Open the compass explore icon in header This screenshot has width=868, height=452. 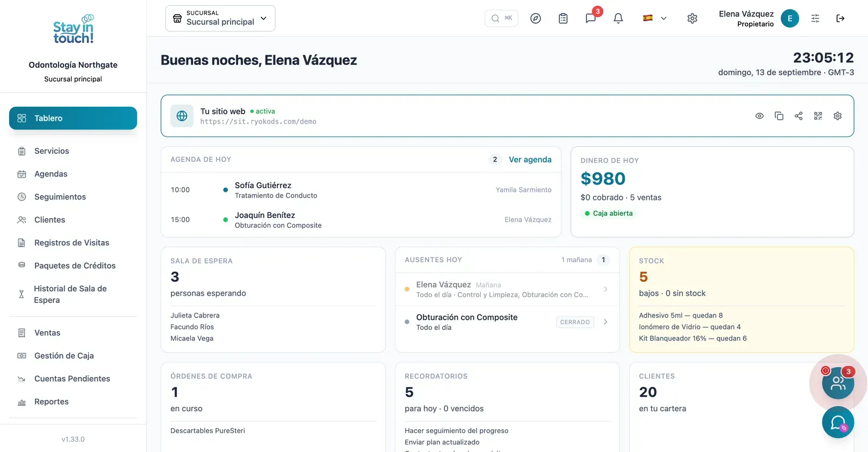click(x=535, y=18)
